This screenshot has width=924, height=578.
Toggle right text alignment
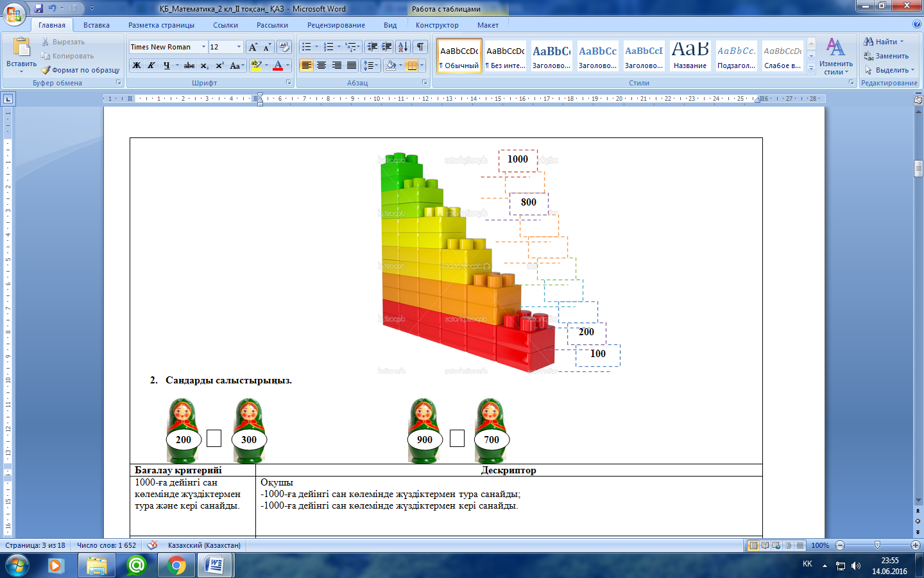[x=337, y=66]
